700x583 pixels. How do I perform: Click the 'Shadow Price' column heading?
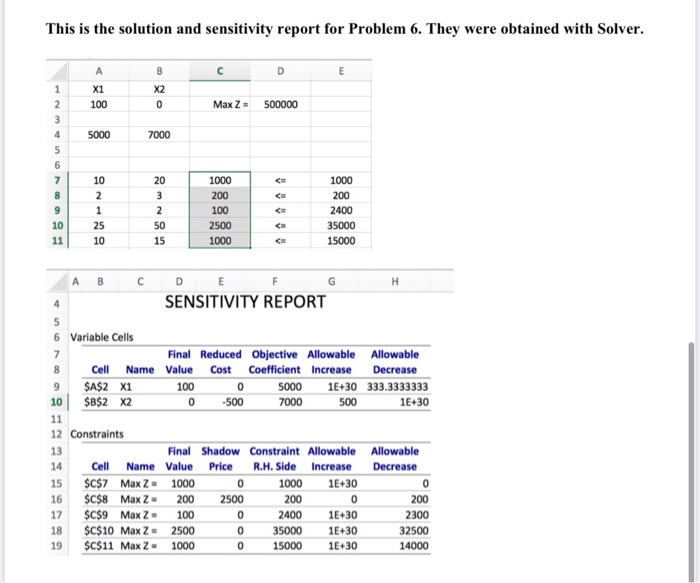221,459
